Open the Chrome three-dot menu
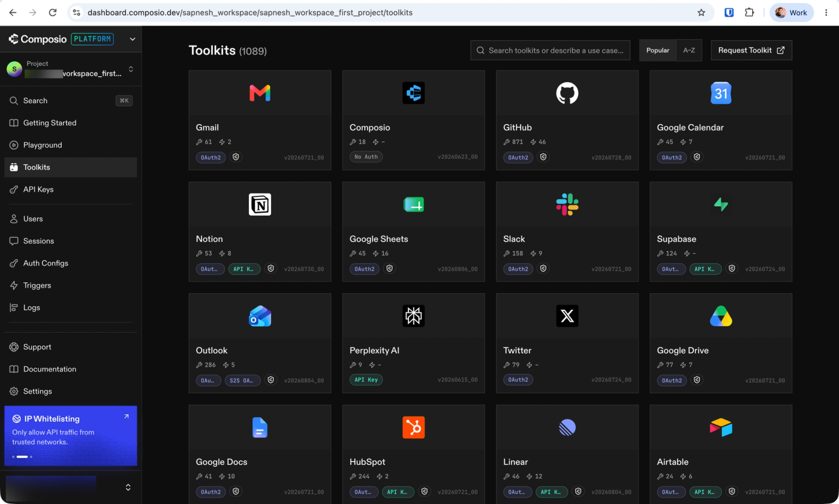 pos(826,12)
